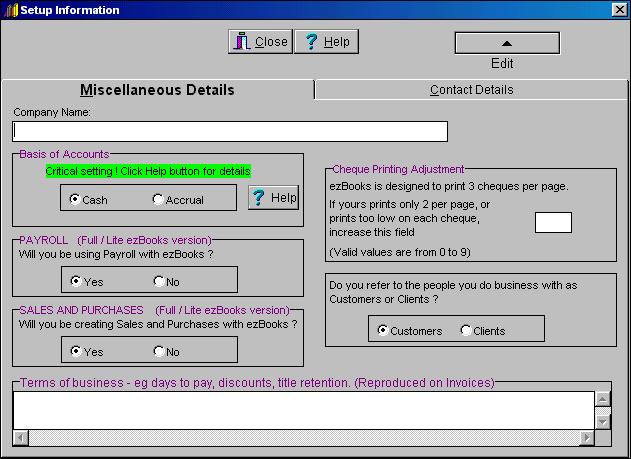Select the Customers radio option
This screenshot has height=459, width=631.
[x=410, y=331]
